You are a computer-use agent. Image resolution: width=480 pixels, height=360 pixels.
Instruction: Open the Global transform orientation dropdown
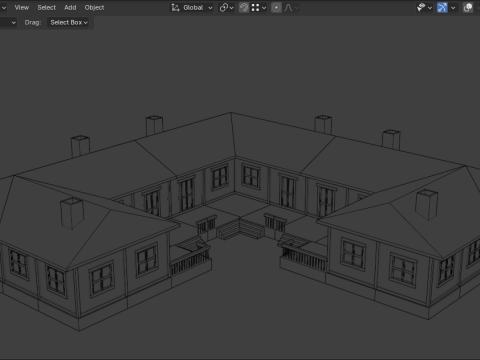(x=192, y=7)
